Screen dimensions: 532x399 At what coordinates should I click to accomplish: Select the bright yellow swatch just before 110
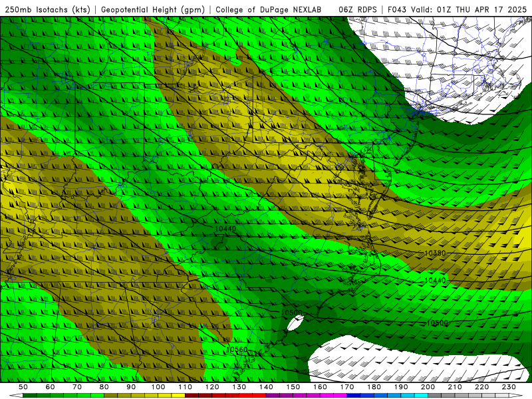pyautogui.click(x=178, y=396)
